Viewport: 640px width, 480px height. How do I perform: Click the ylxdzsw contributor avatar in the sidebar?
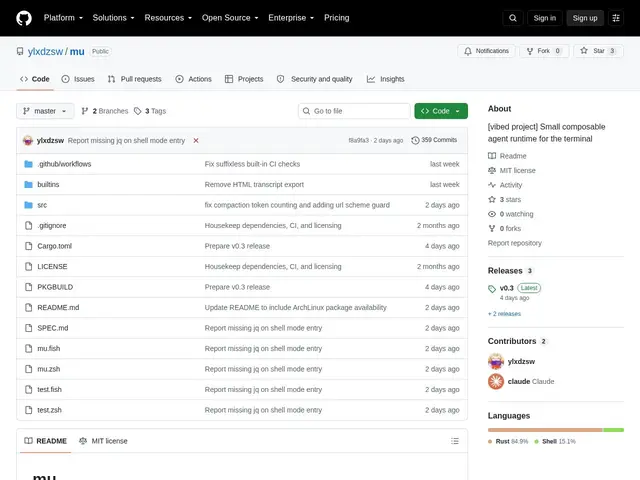click(x=496, y=361)
